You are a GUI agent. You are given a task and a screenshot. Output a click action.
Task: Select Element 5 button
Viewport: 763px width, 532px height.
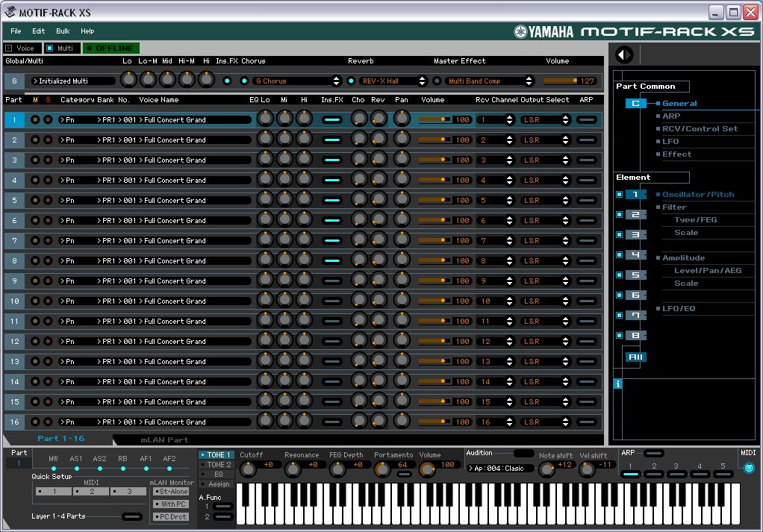pos(635,275)
